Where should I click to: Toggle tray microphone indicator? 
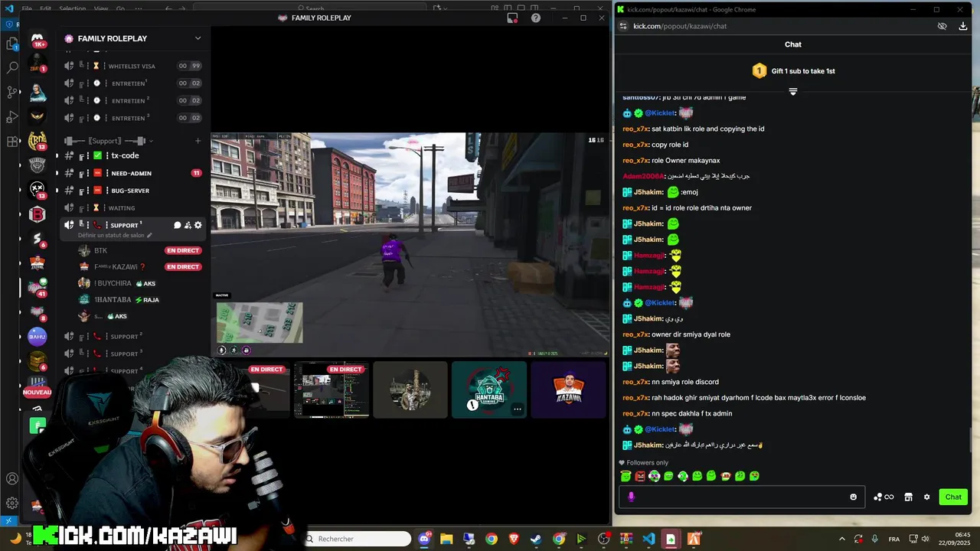(x=874, y=539)
